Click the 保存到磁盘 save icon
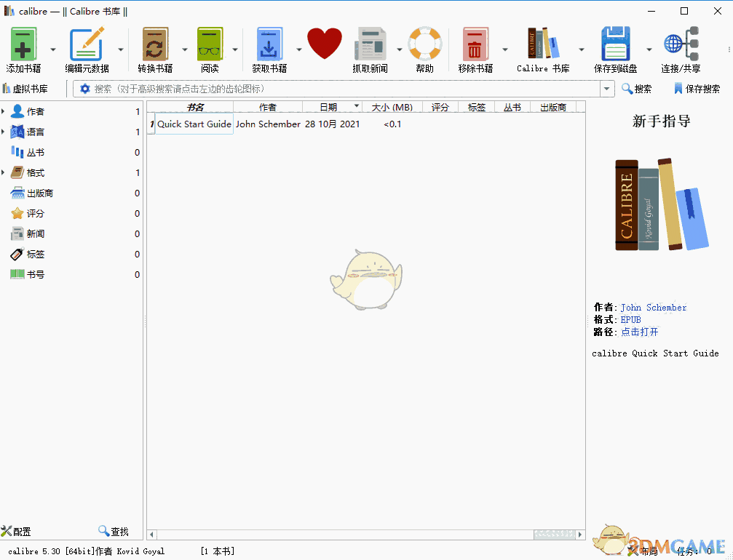733x560 pixels. (x=615, y=47)
